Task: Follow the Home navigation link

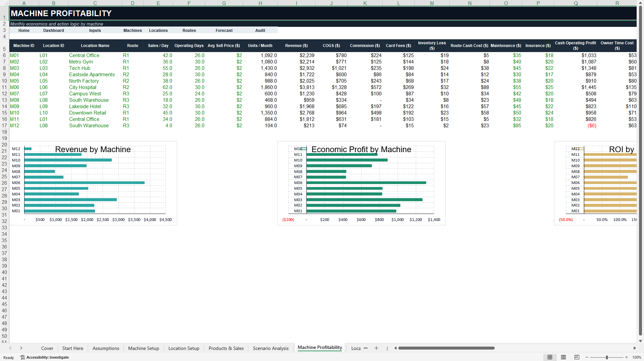Action: pyautogui.click(x=24, y=31)
